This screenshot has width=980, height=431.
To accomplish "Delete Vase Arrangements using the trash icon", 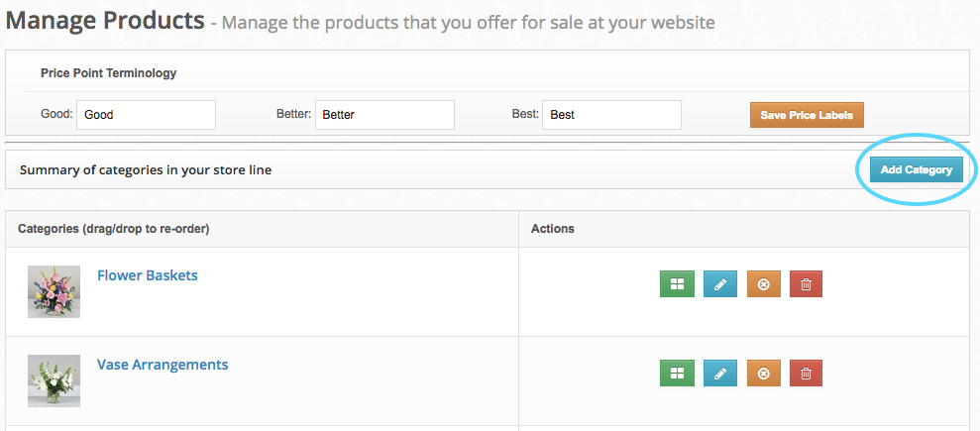I will (806, 374).
